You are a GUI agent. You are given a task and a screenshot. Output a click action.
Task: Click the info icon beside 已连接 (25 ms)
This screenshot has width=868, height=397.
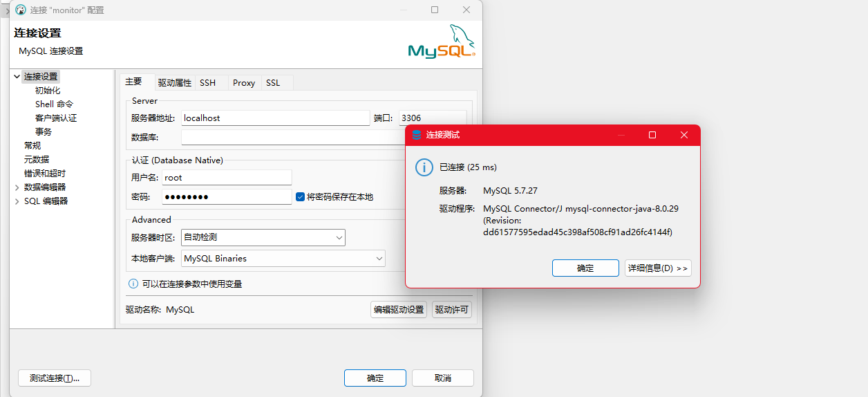[x=424, y=167]
